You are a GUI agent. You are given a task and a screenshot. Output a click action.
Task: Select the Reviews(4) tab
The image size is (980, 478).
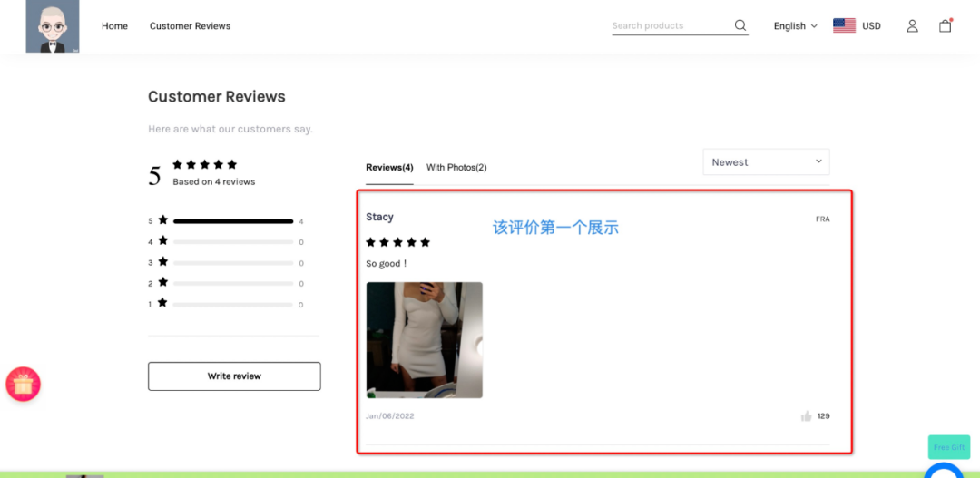[x=389, y=168]
